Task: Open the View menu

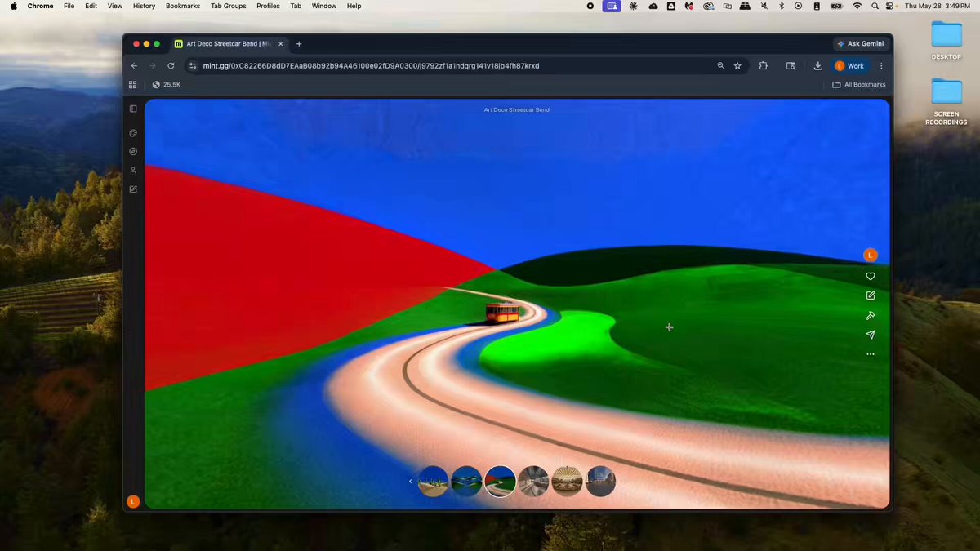Action: tap(115, 6)
